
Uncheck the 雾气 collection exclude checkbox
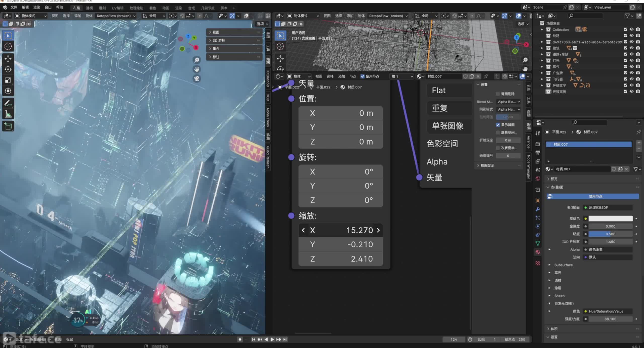[x=626, y=67]
